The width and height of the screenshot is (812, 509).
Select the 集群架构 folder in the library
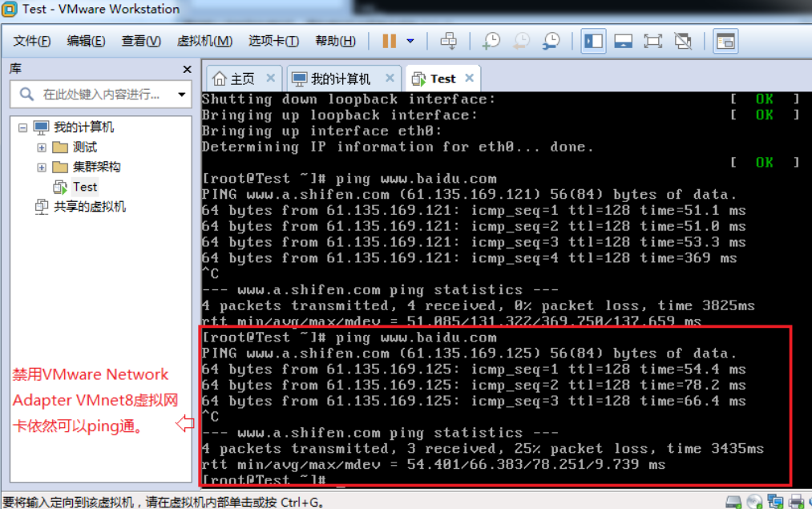pyautogui.click(x=96, y=167)
